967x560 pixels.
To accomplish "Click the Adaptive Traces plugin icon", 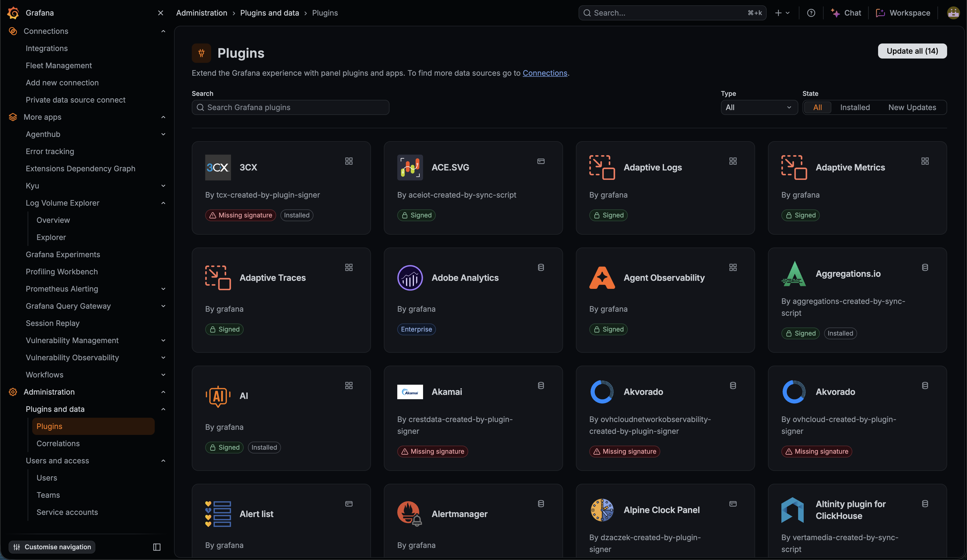I will 218,278.
